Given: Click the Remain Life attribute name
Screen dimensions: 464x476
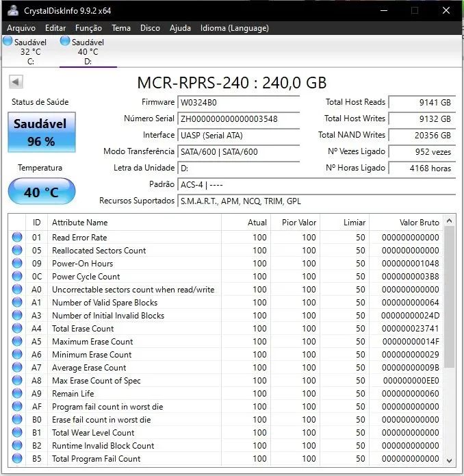Looking at the screenshot, I should [73, 393].
